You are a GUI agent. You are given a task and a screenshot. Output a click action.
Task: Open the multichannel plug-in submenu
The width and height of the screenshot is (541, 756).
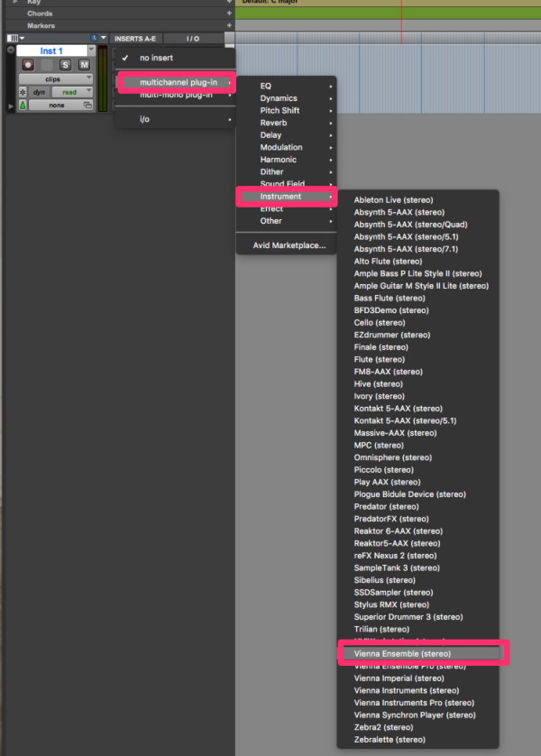point(177,82)
